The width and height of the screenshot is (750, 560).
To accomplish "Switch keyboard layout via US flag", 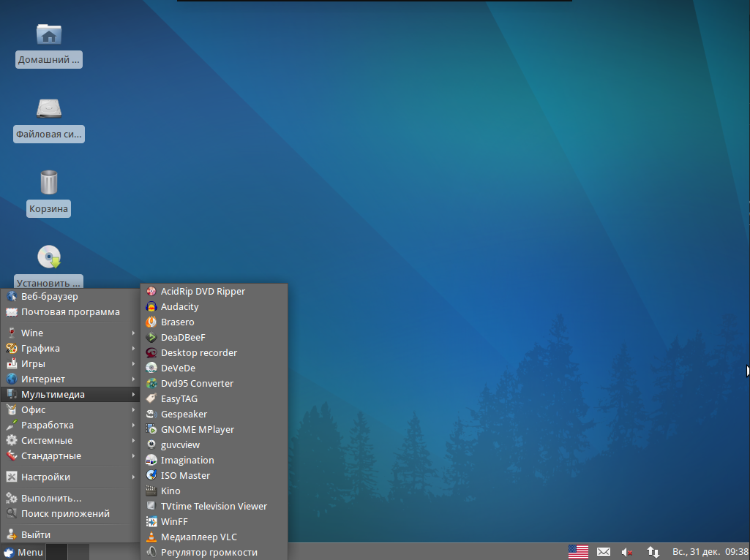I will pos(578,552).
